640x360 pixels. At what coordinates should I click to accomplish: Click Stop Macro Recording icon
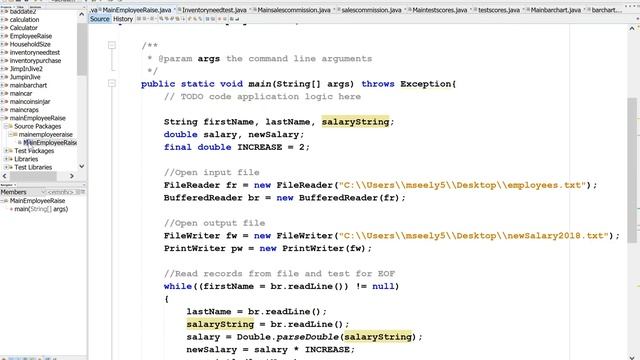pos(225,19)
